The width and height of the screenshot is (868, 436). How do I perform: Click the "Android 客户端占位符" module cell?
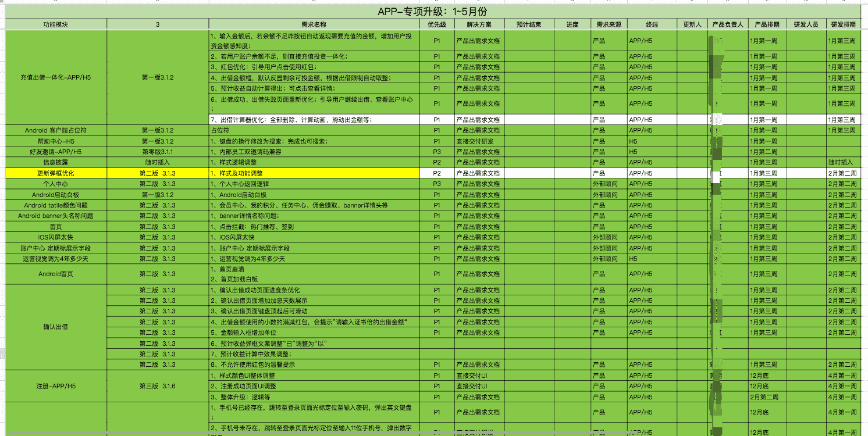(56, 130)
